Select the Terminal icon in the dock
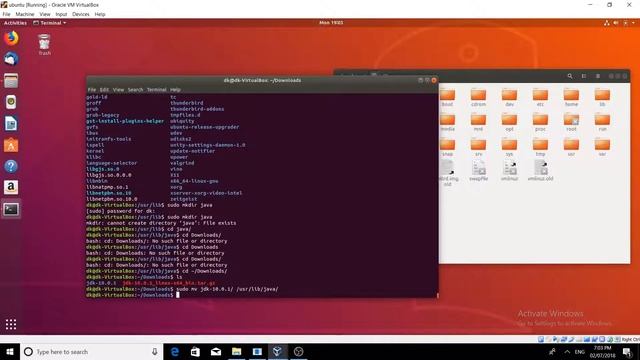The image size is (640, 360). tap(11, 209)
